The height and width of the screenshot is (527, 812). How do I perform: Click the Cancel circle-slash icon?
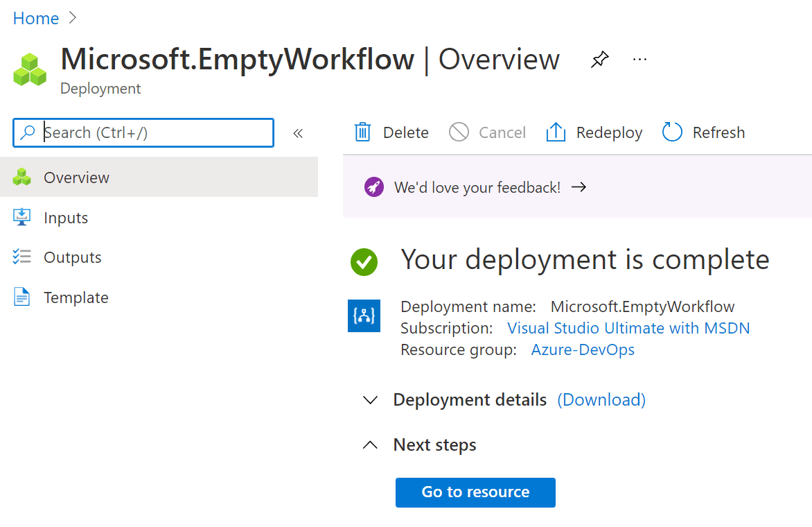click(x=459, y=132)
